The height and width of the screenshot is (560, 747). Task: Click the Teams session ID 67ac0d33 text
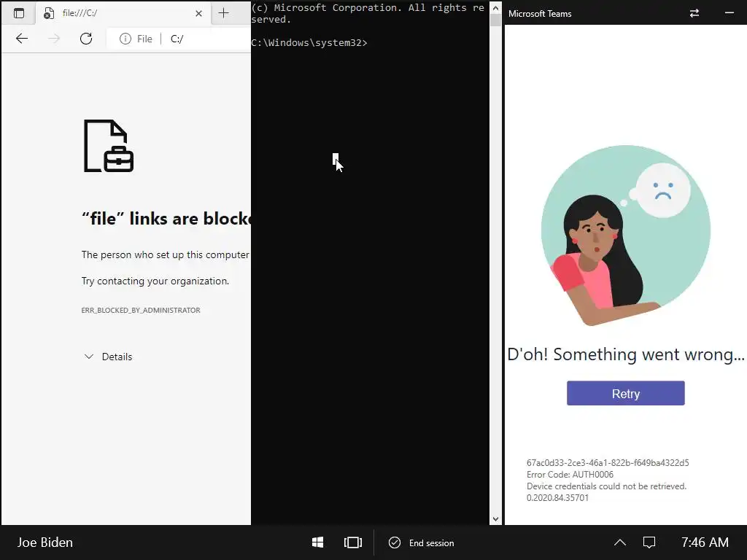pos(608,463)
